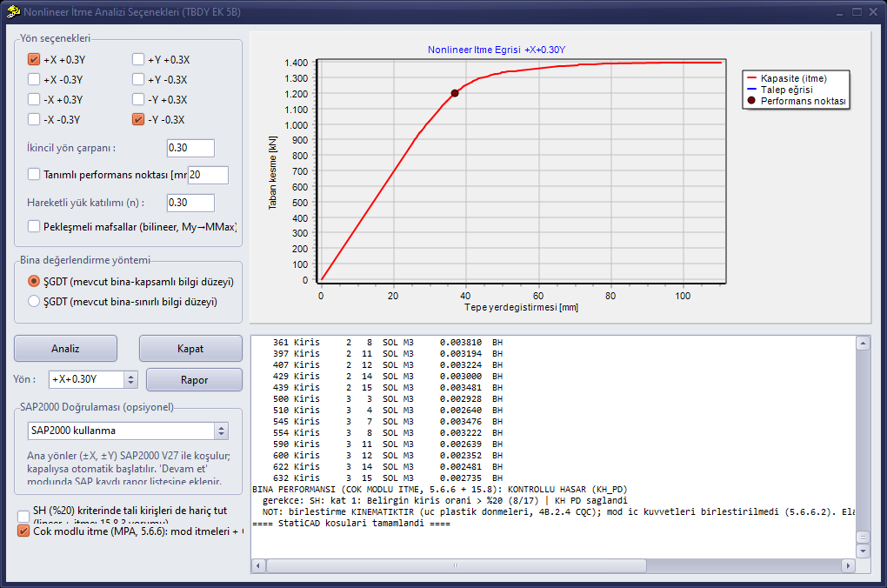Click the Rapor button
The image size is (887, 588).
tap(194, 380)
